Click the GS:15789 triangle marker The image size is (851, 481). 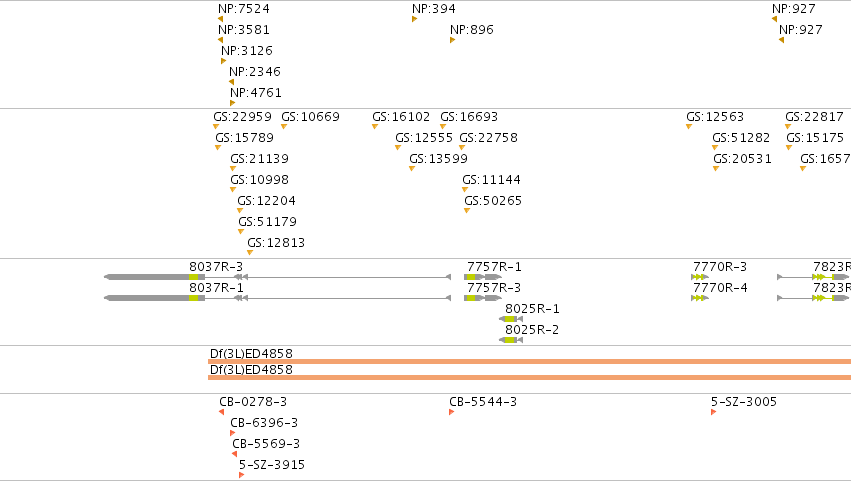click(x=218, y=148)
